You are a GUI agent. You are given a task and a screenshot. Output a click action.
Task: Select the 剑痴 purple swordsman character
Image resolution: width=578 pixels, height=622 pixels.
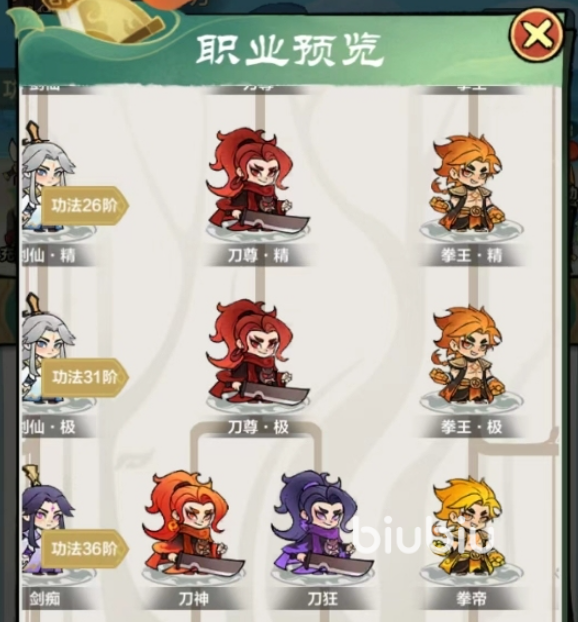click(x=46, y=524)
